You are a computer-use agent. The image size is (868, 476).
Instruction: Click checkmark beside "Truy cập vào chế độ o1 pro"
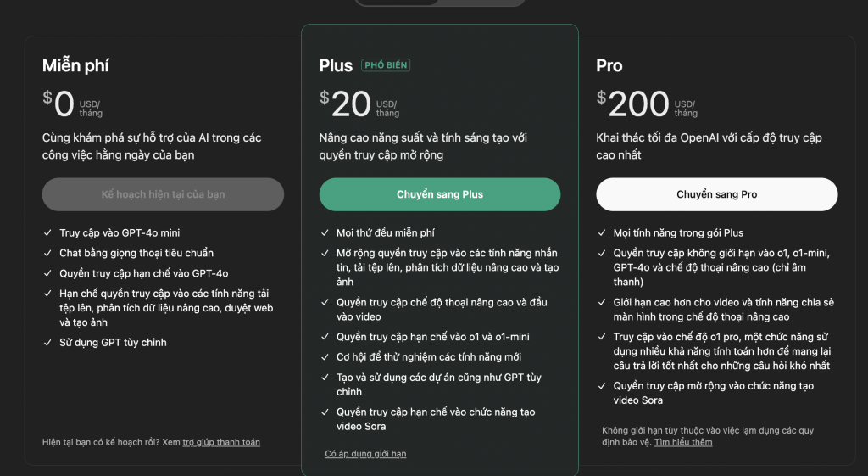602,337
